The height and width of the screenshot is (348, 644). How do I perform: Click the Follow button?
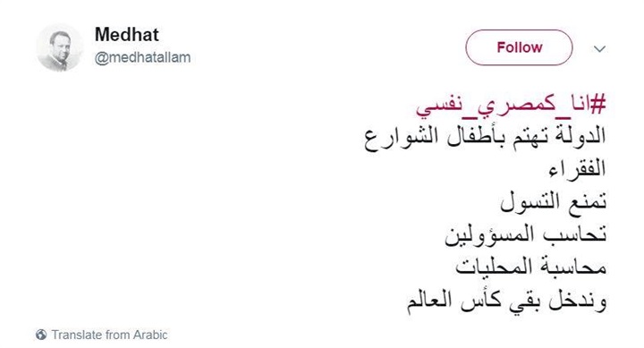(x=519, y=47)
